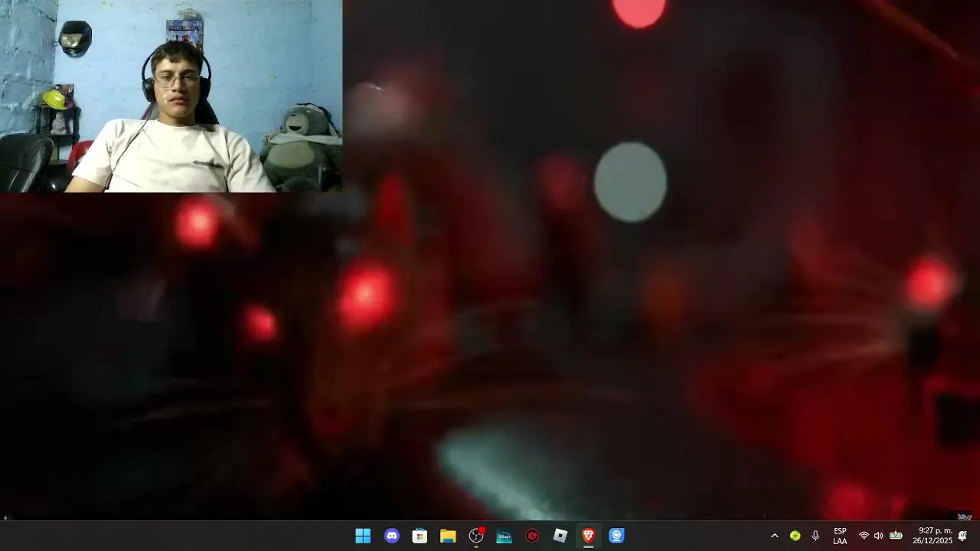
Task: Show hidden system tray icons
Action: pyautogui.click(x=774, y=536)
